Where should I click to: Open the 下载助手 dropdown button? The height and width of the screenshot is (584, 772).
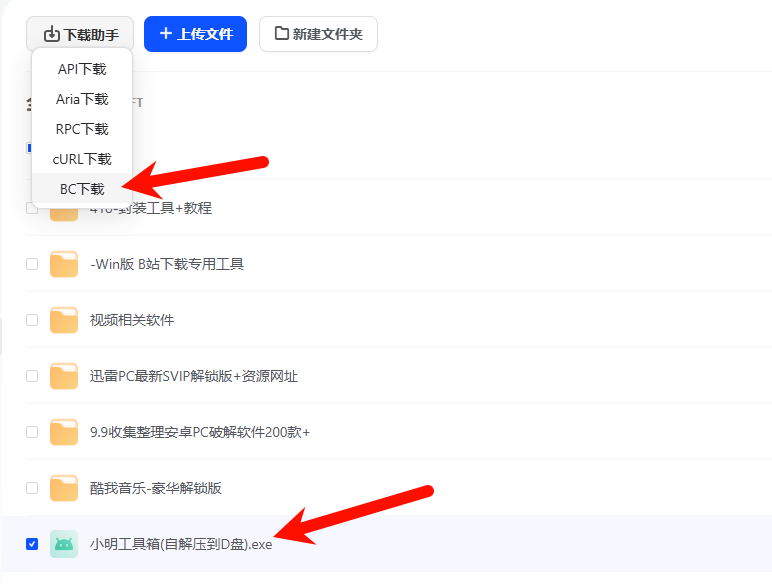tap(80, 34)
